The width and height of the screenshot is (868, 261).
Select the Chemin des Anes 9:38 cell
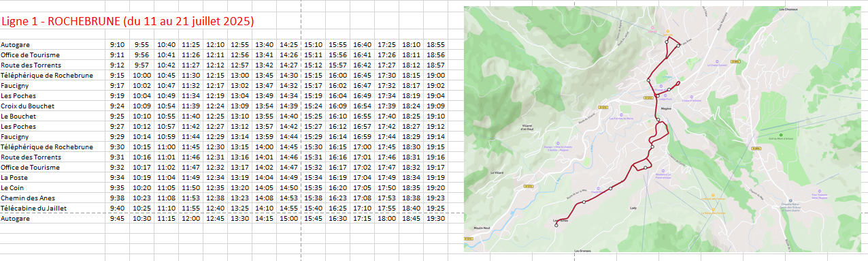(x=117, y=198)
